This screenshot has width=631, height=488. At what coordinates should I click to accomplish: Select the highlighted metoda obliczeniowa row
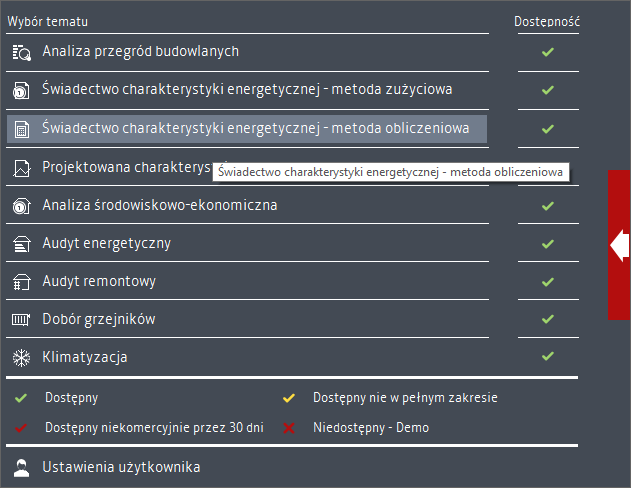click(247, 129)
